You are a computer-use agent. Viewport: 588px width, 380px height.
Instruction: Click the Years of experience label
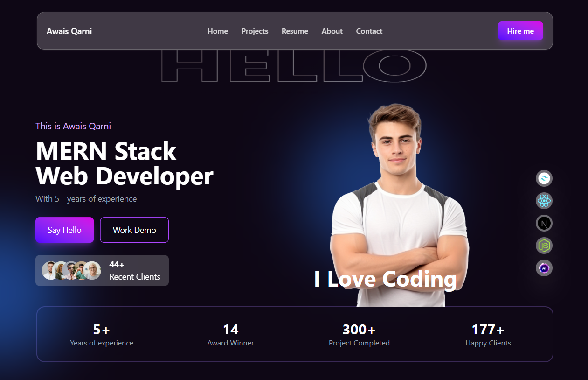(102, 343)
